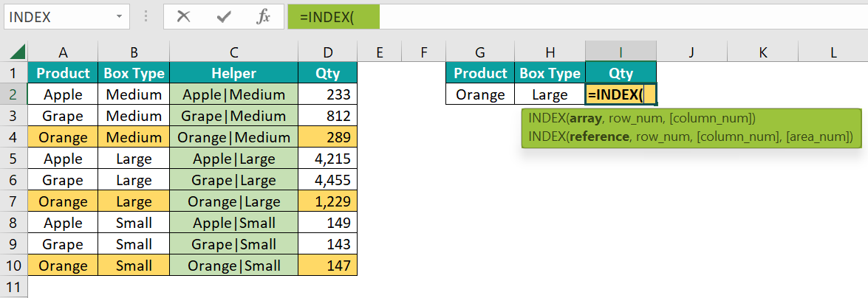Viewport: 868px width, 298px height.
Task: Select column H header
Action: (550, 52)
